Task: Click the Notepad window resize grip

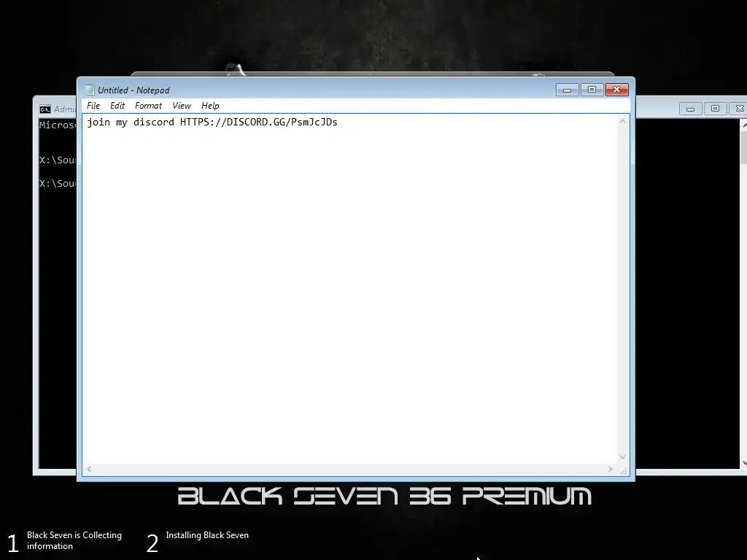Action: coord(624,470)
